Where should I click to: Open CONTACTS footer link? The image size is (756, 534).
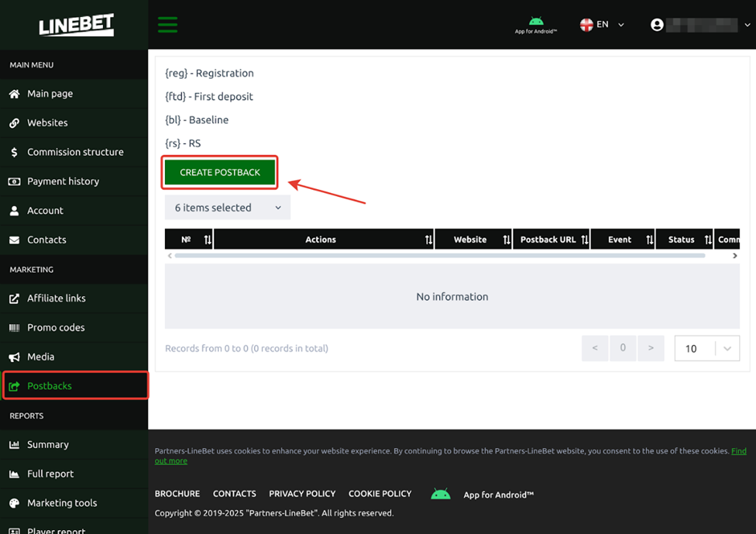[x=235, y=494]
